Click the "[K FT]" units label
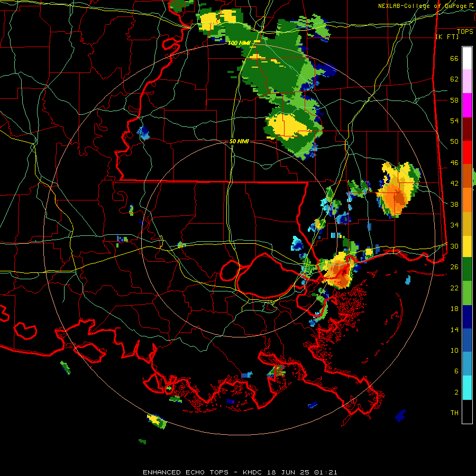476x476 pixels. point(447,36)
